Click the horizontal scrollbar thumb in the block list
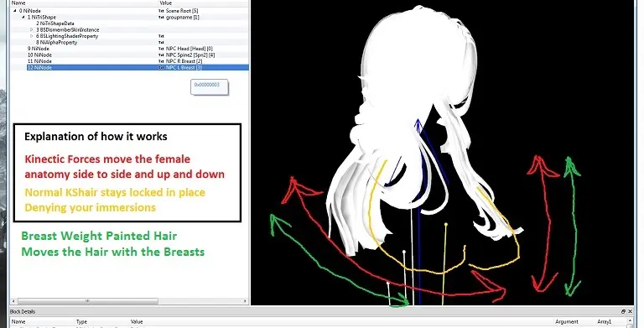644x328 pixels. (87, 301)
